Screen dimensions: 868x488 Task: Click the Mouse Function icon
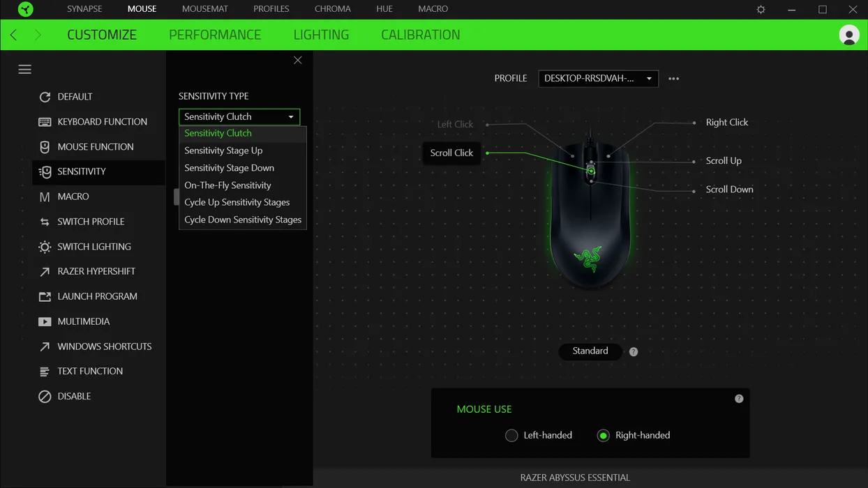(x=45, y=147)
